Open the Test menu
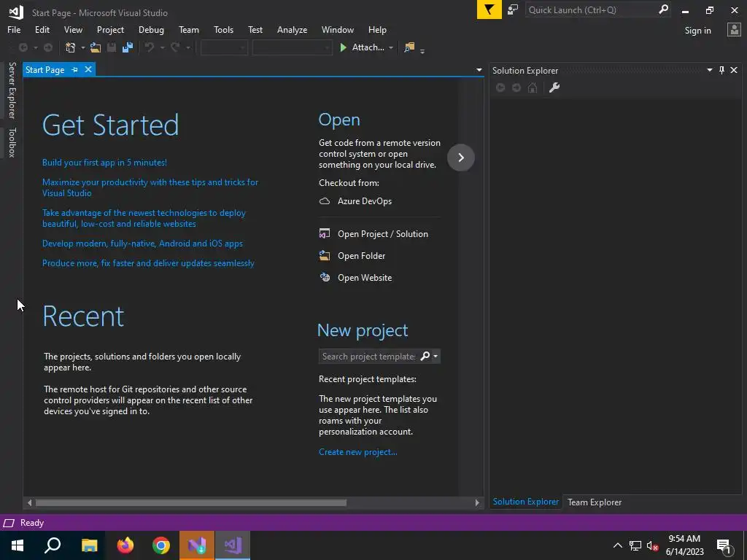The height and width of the screenshot is (560, 747). [x=255, y=29]
